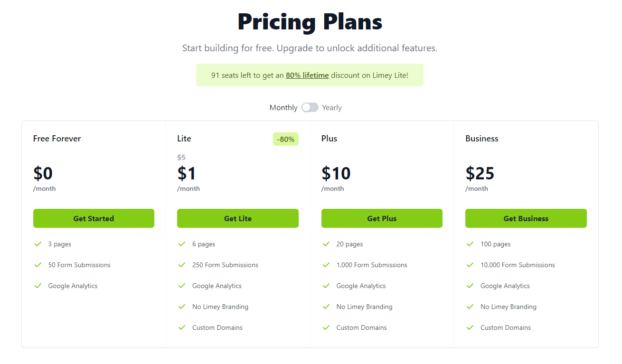The image size is (622, 364).
Task: Click the Get Lite button
Action: point(238,218)
